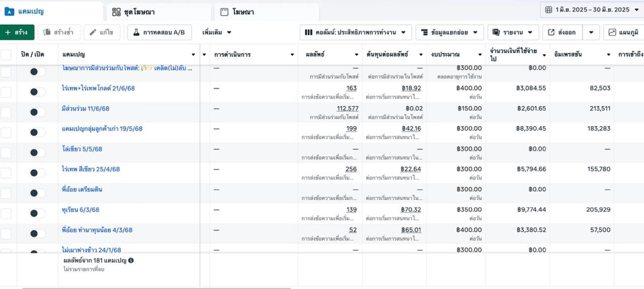This screenshot has height=289, width=644.
Task: Open the arrow dropdown next to ส่งออก
Action: click(591, 32)
